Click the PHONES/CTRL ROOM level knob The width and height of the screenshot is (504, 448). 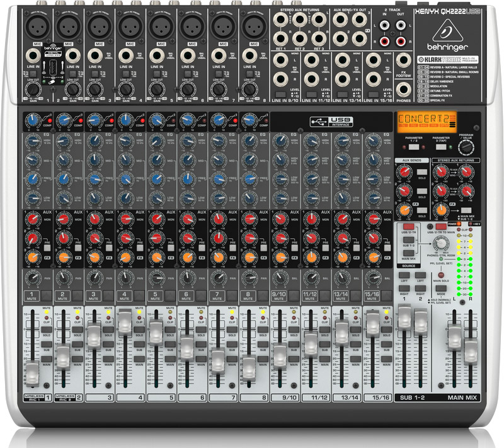[441, 243]
